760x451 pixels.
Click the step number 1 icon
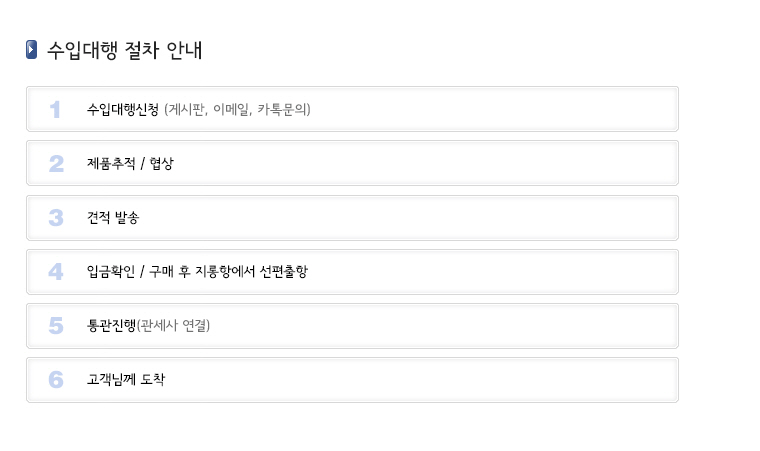(x=55, y=109)
